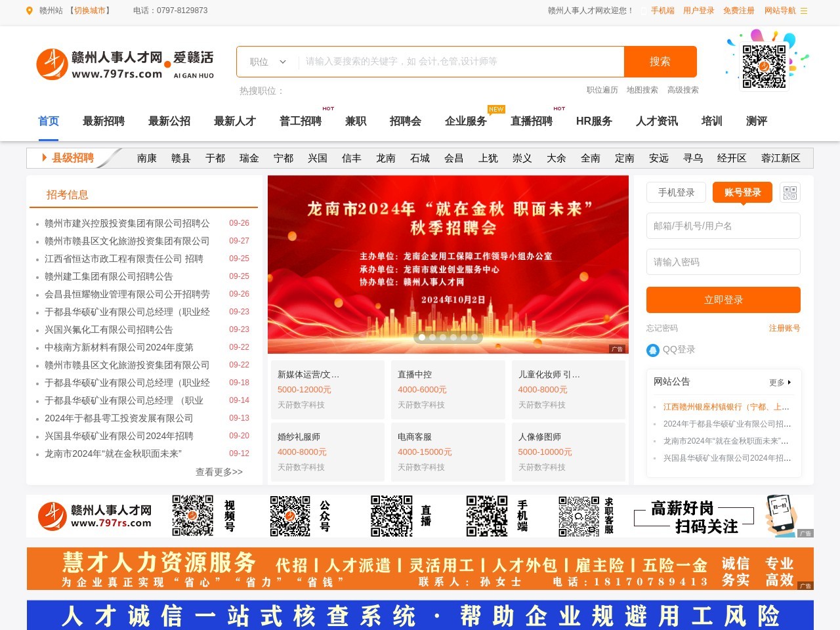Image resolution: width=840 pixels, height=630 pixels.
Task: Open 手机端 link in top bar
Action: pos(663,10)
